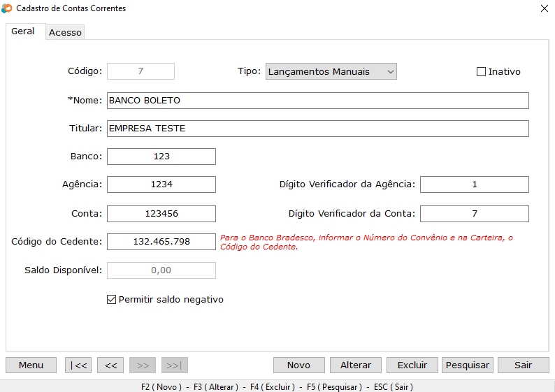Screen dimensions: 555x392
Task: Open the Tipo dropdown
Action: click(331, 71)
